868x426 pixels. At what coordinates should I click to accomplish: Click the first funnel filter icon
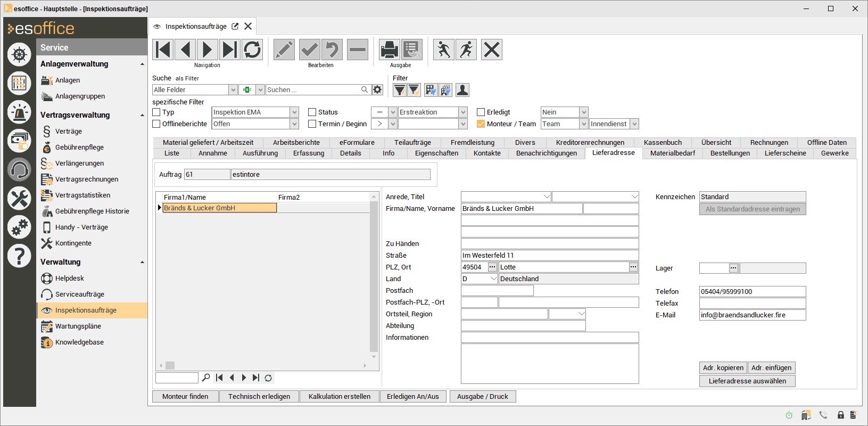click(x=399, y=90)
